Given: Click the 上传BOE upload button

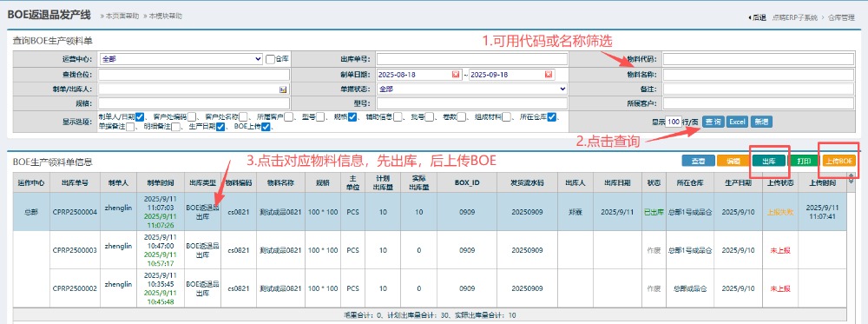Looking at the screenshot, I should click(x=839, y=162).
